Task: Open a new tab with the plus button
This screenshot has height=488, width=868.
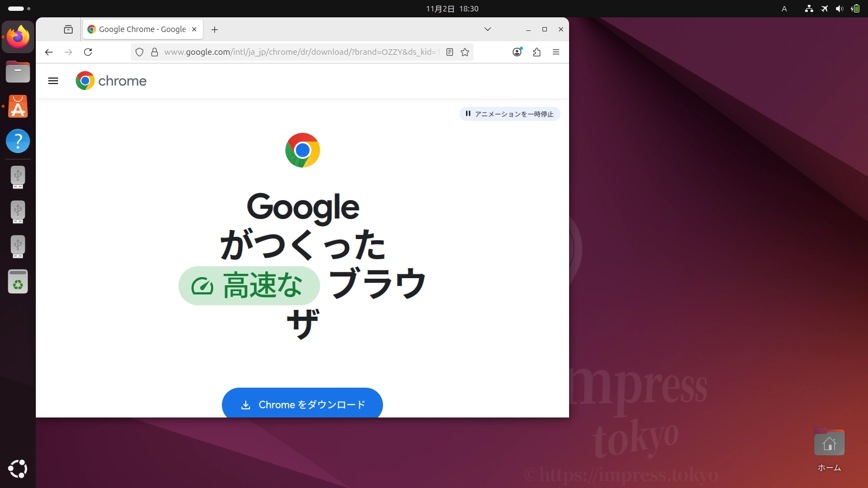Action: pyautogui.click(x=215, y=29)
